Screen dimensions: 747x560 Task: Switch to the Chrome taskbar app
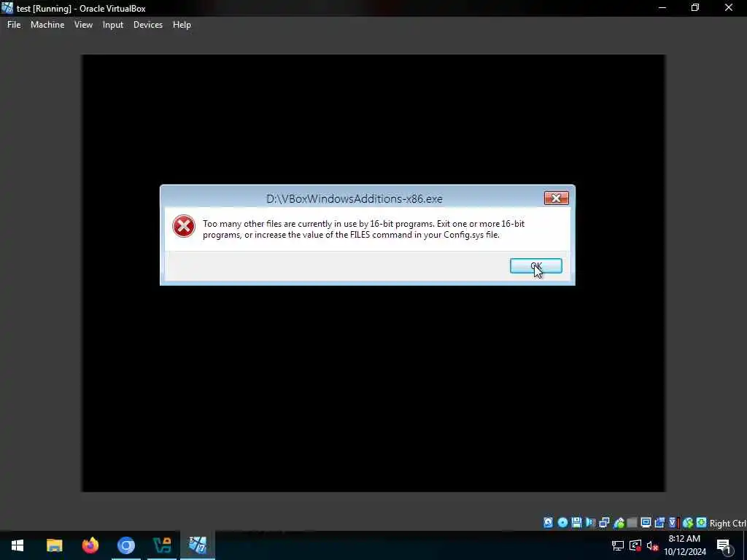[126, 545]
